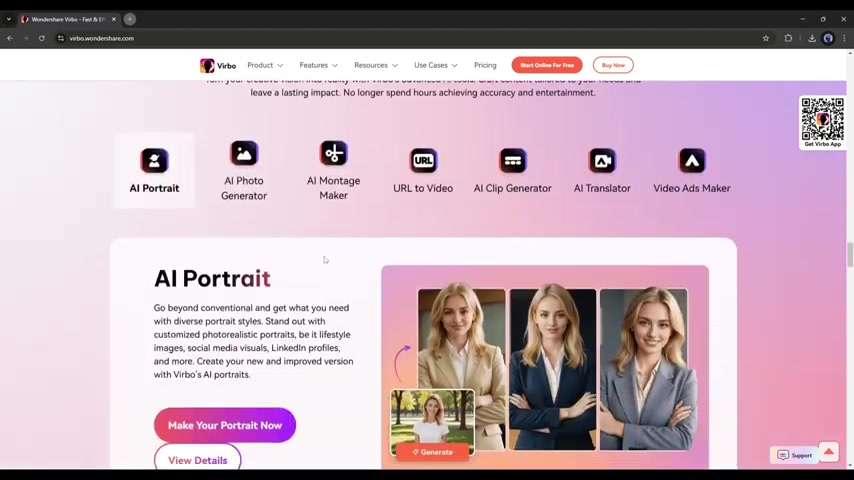Viewport: 854px width, 480px height.
Task: Open the Support chat widget
Action: pos(794,455)
